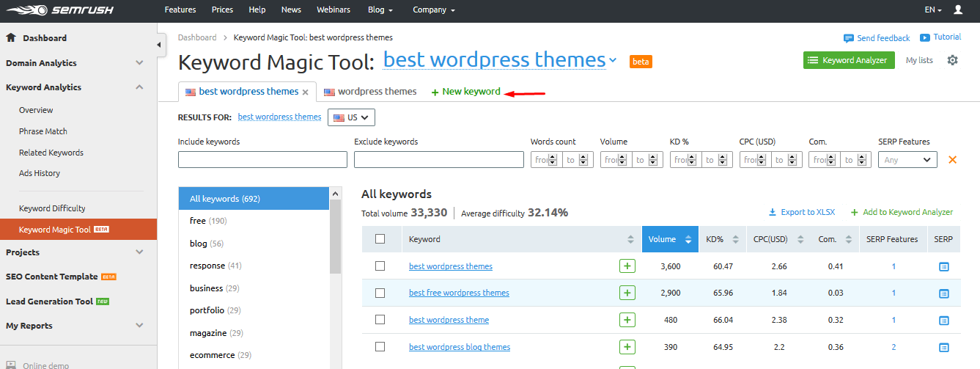Collapse the sidebar with the arrow handle
Screen dimensions: 980x369
point(161,45)
